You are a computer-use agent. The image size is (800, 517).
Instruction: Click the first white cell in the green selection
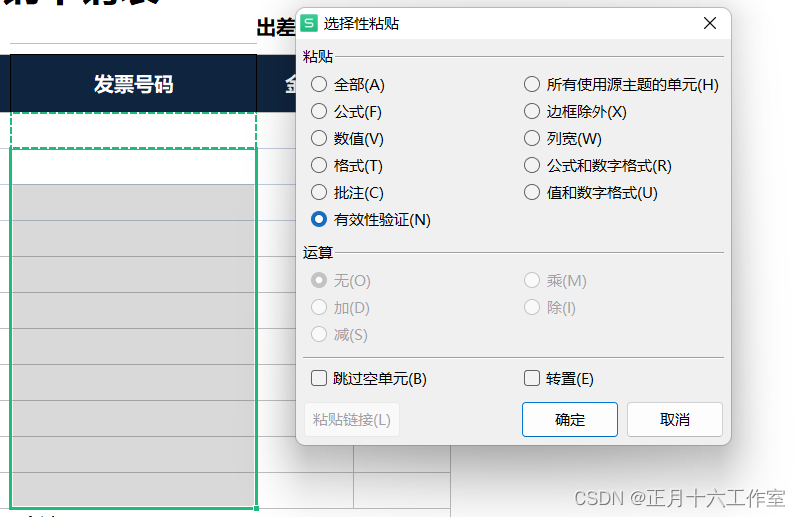tap(133, 166)
